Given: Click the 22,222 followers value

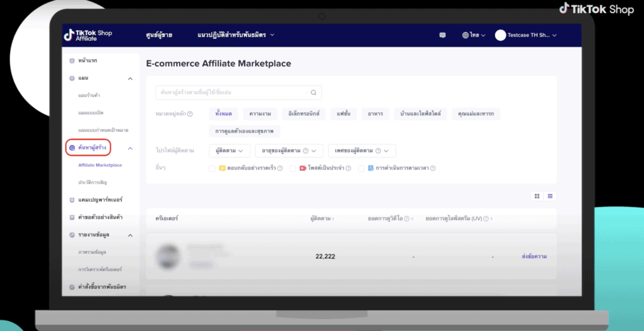Looking at the screenshot, I should point(325,257).
